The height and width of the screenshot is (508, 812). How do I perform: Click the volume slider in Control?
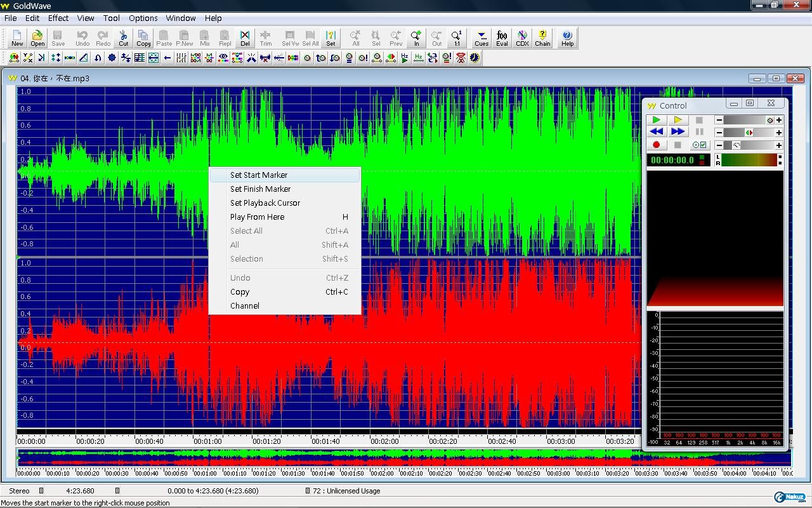point(749,120)
